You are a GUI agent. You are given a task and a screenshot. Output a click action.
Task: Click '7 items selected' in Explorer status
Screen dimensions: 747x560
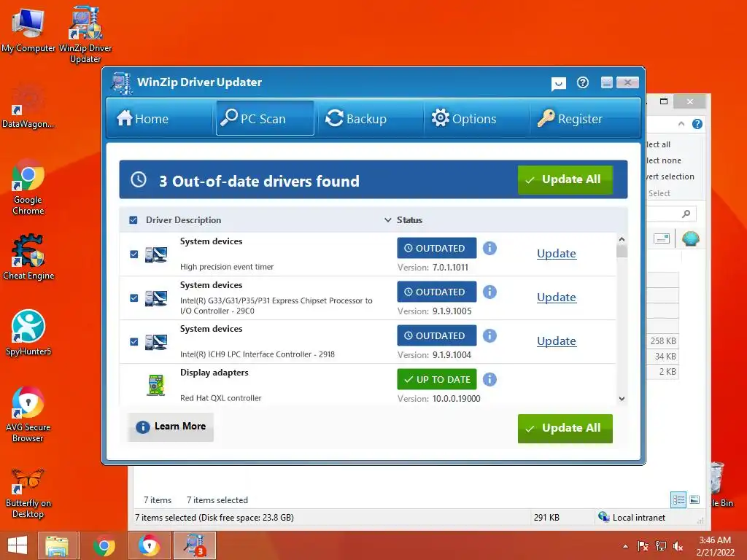coord(217,500)
